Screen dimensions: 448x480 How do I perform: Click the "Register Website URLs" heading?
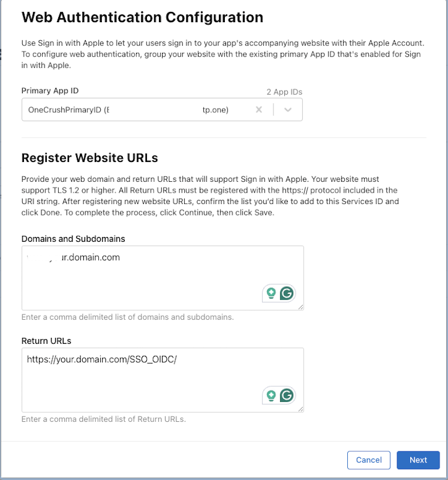coord(89,158)
